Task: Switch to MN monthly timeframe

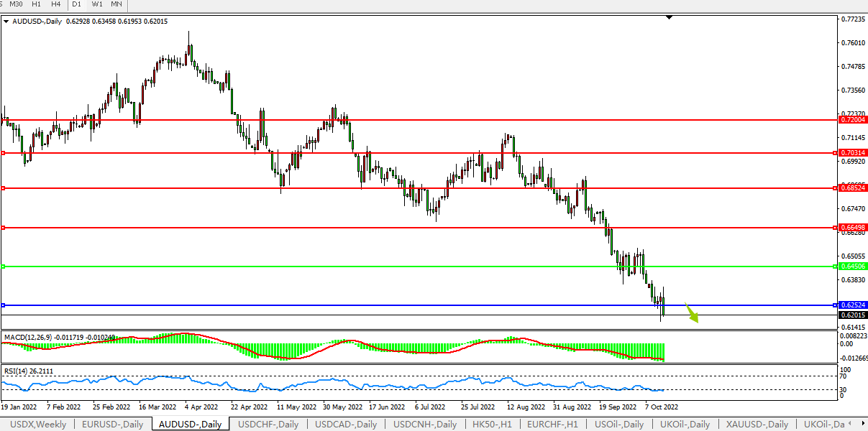Action: 116,4
